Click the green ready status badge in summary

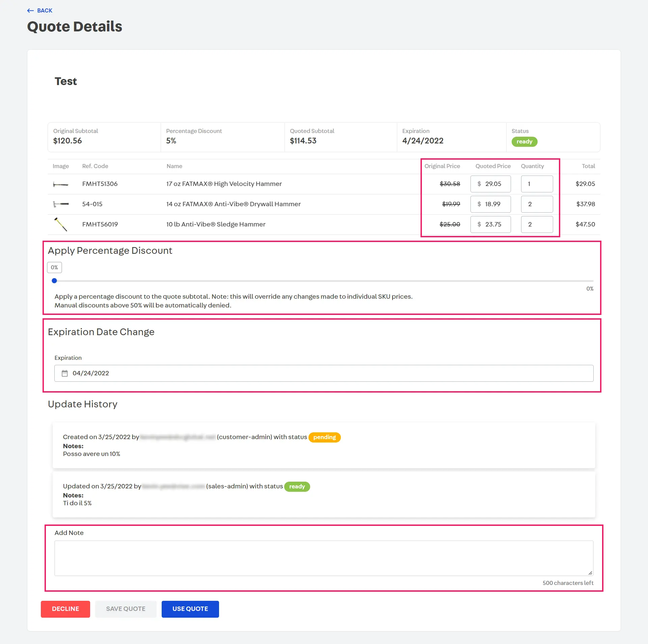tap(524, 142)
